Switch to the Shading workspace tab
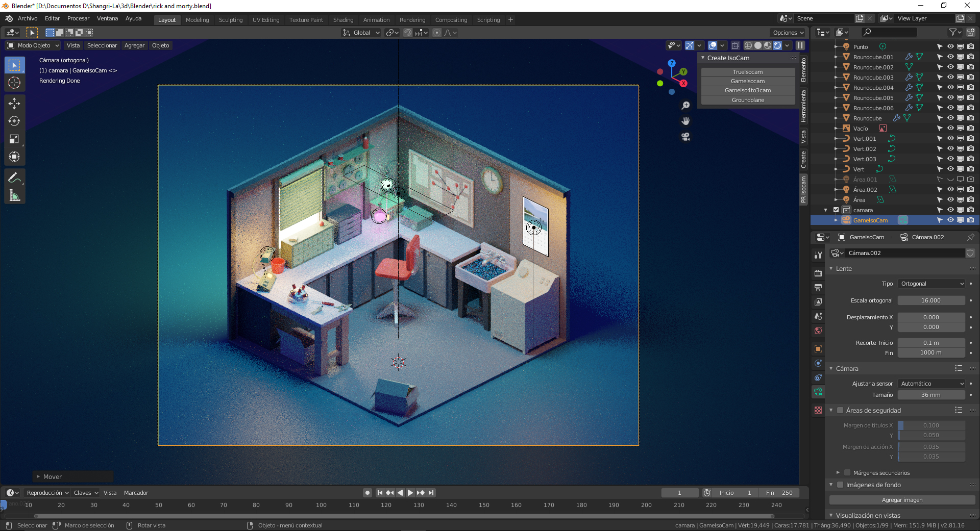 343,20
